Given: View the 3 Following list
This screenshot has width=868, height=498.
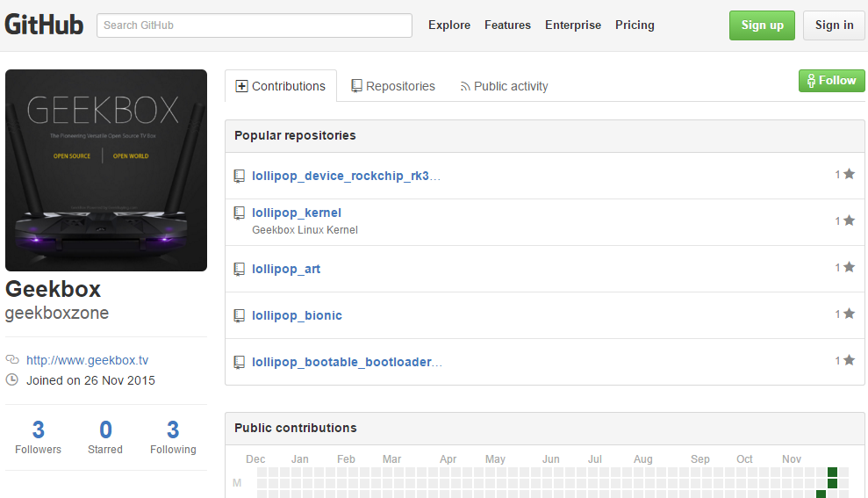Looking at the screenshot, I should click(173, 437).
